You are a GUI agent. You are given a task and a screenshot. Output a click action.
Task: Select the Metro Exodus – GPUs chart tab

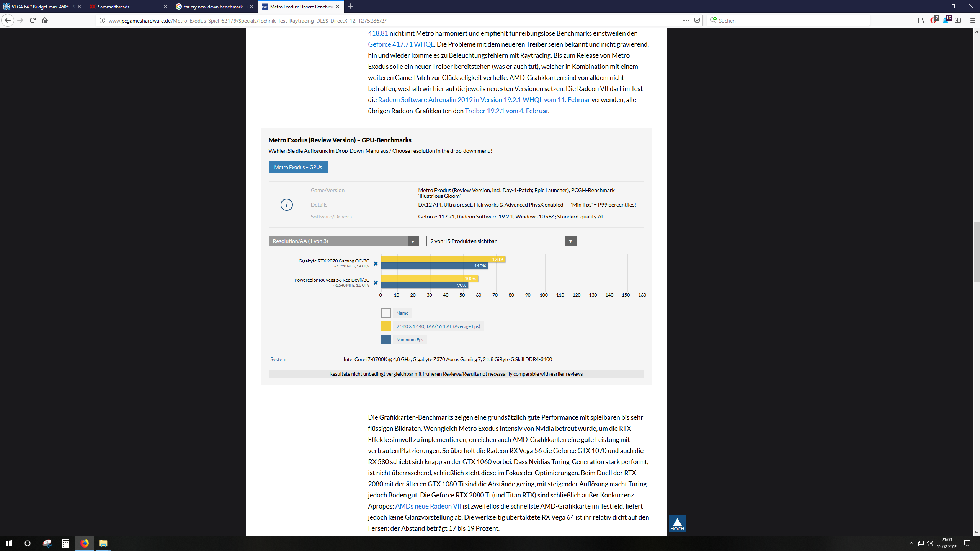[298, 167]
